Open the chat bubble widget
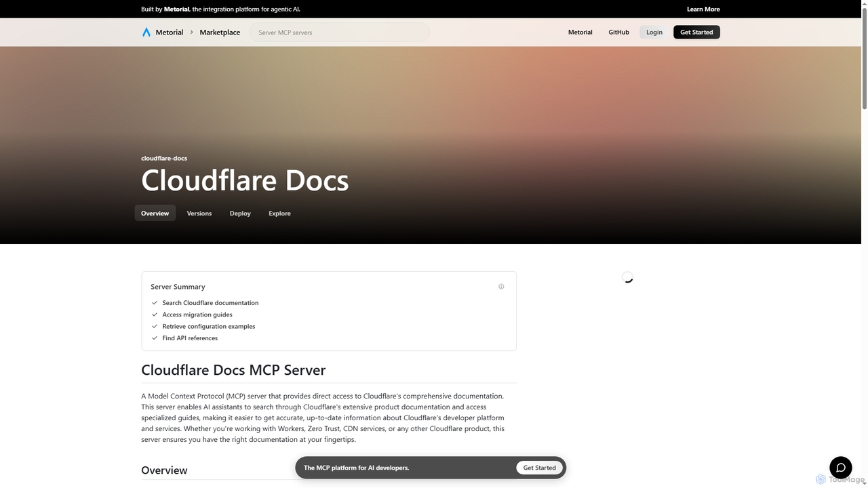The image size is (868, 488). coord(840,468)
